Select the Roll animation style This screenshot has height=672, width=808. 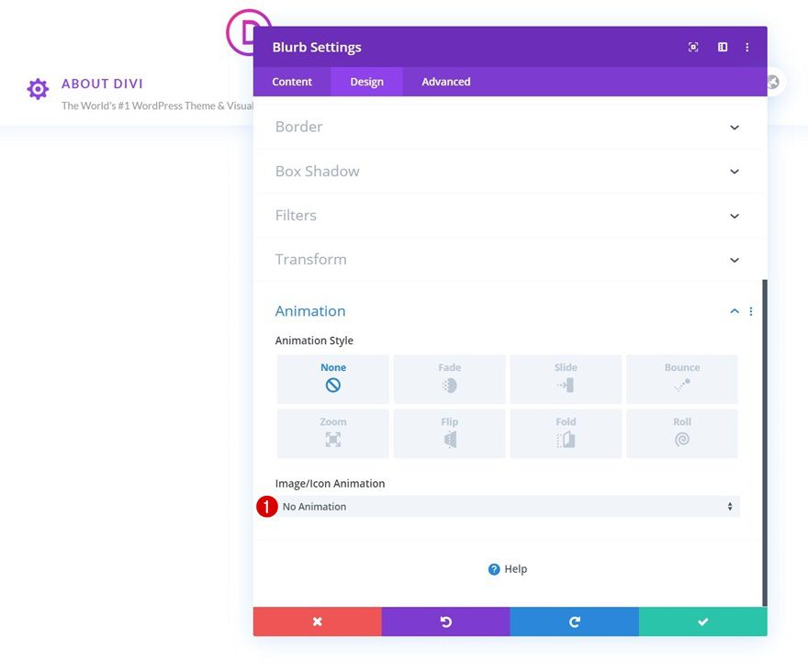coord(682,434)
